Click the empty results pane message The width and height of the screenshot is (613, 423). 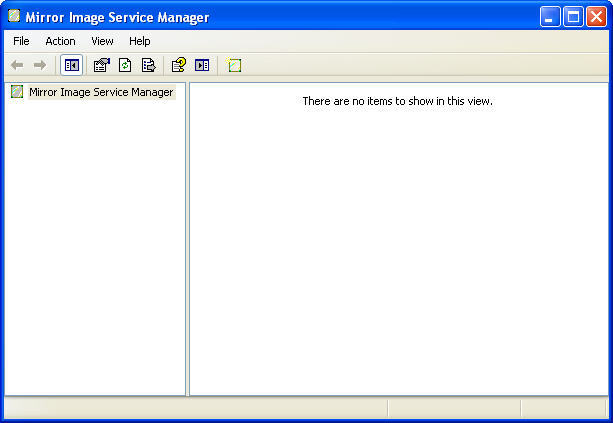tap(397, 101)
